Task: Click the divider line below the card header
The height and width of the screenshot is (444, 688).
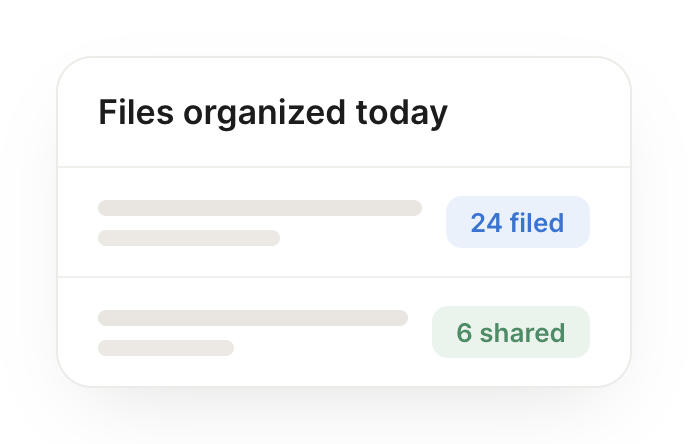Action: (344, 167)
